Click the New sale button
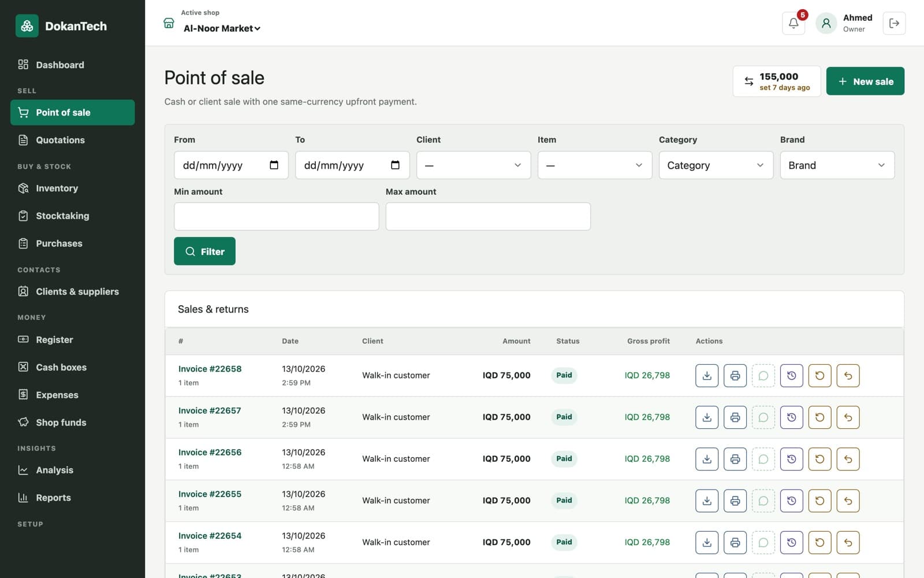Screen dimensions: 924x578 click(865, 81)
